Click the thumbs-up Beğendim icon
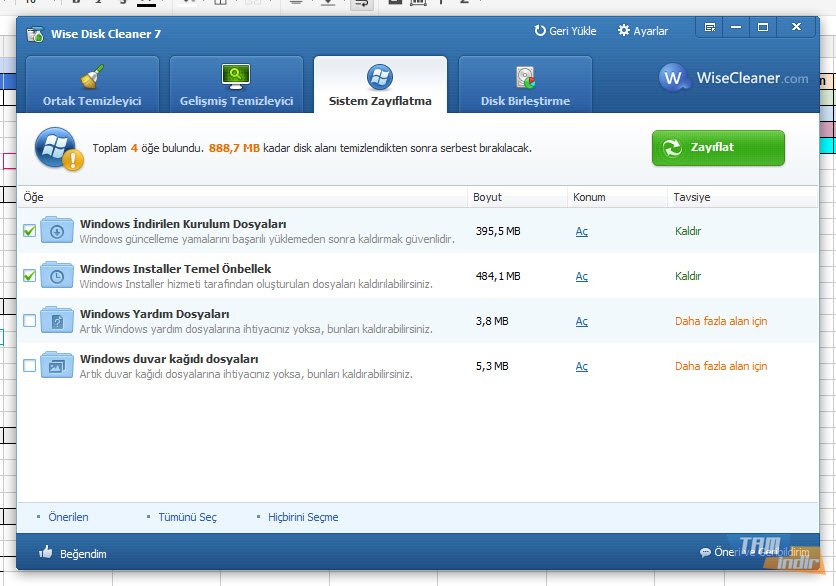 click(45, 553)
